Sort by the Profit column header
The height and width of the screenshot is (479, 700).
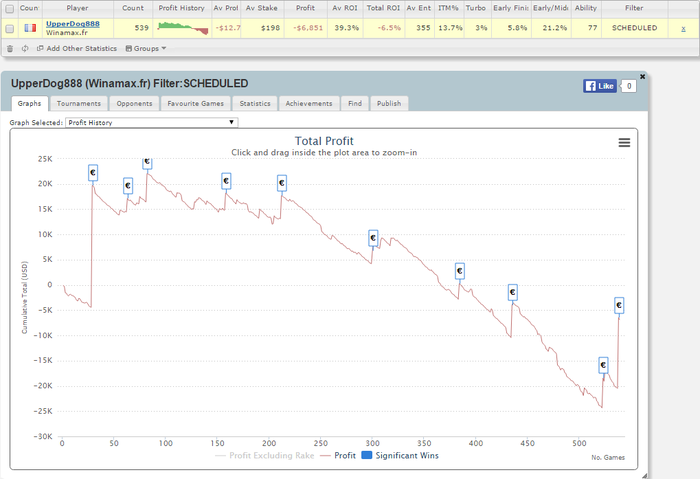pos(305,8)
